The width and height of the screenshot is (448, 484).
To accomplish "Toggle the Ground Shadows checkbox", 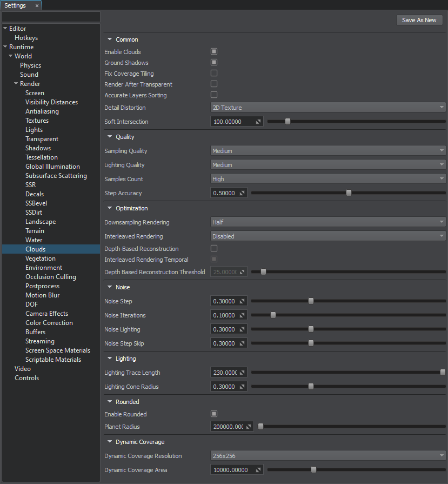I will tap(214, 62).
